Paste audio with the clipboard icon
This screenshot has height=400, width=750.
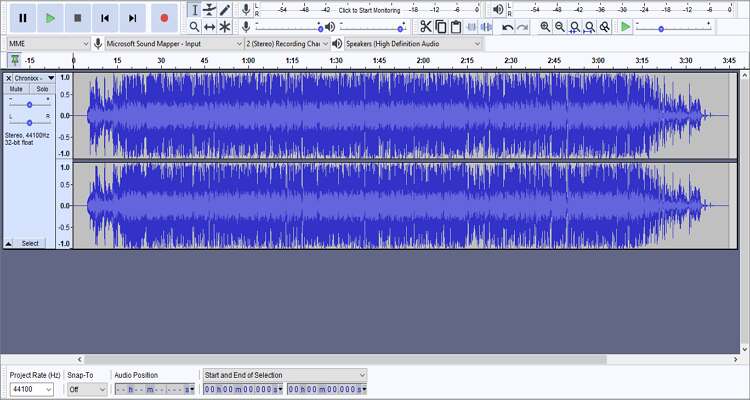(456, 27)
